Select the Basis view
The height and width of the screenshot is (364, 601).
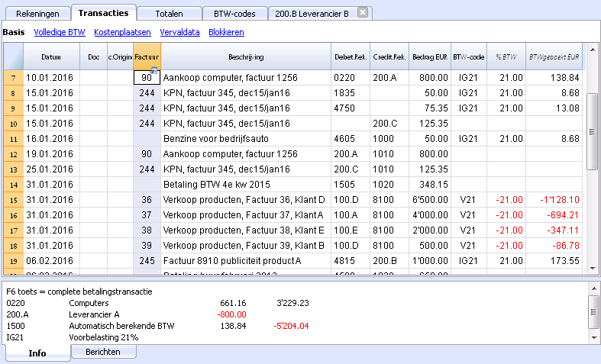pyautogui.click(x=14, y=32)
